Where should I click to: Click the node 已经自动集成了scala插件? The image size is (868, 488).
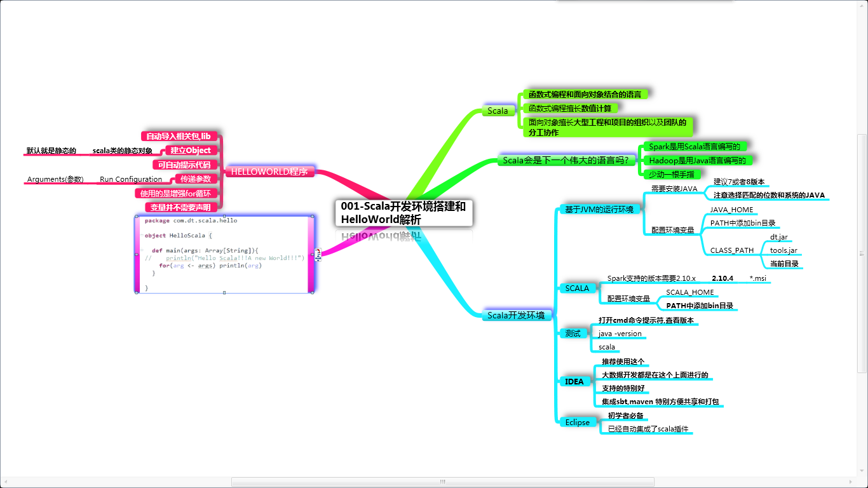648,429
